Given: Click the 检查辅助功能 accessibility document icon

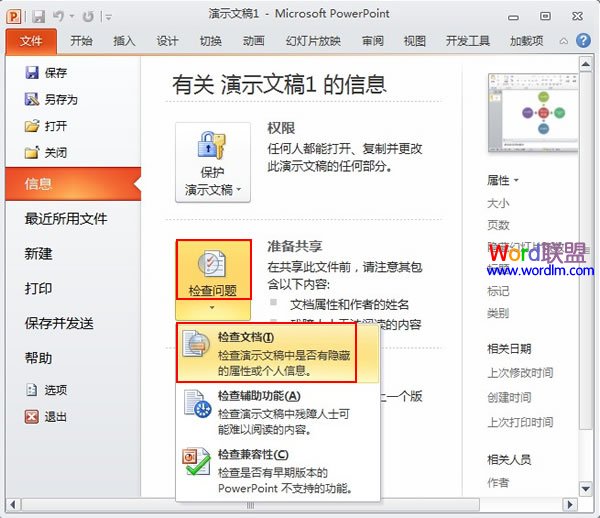Looking at the screenshot, I should pyautogui.click(x=197, y=403).
